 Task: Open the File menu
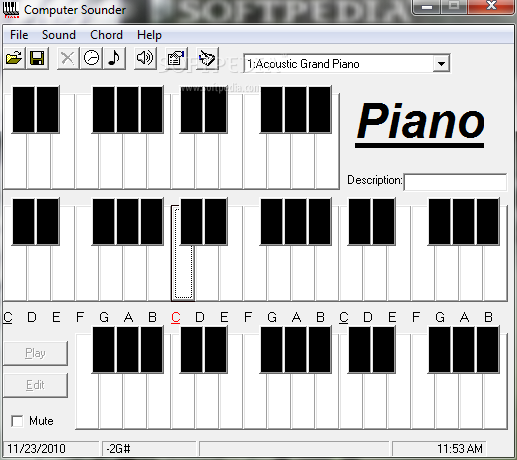click(x=19, y=35)
